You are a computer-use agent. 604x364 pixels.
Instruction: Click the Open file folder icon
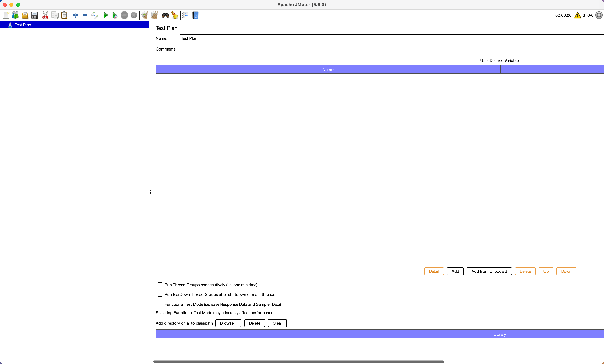[25, 15]
